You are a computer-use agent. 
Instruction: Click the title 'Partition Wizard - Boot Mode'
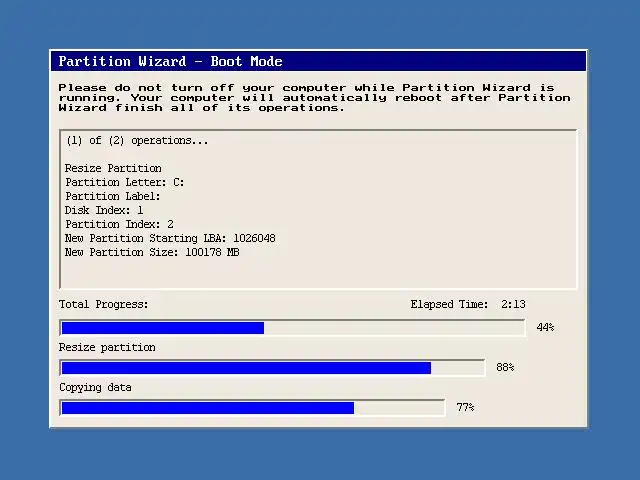pyautogui.click(x=170, y=61)
